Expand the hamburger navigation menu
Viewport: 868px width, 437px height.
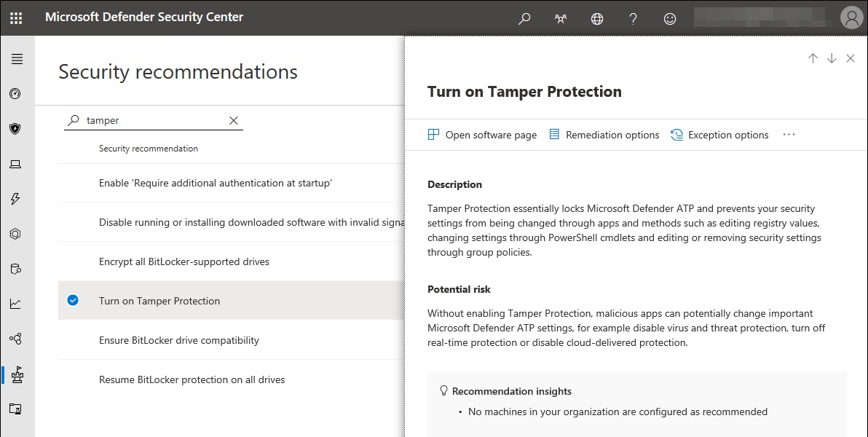coord(16,59)
